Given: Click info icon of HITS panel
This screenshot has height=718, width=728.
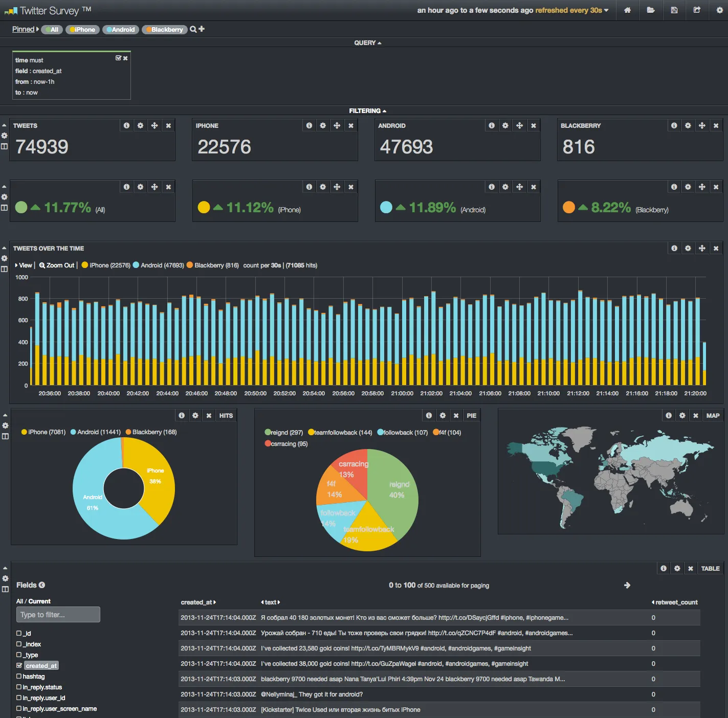Looking at the screenshot, I should click(x=181, y=415).
